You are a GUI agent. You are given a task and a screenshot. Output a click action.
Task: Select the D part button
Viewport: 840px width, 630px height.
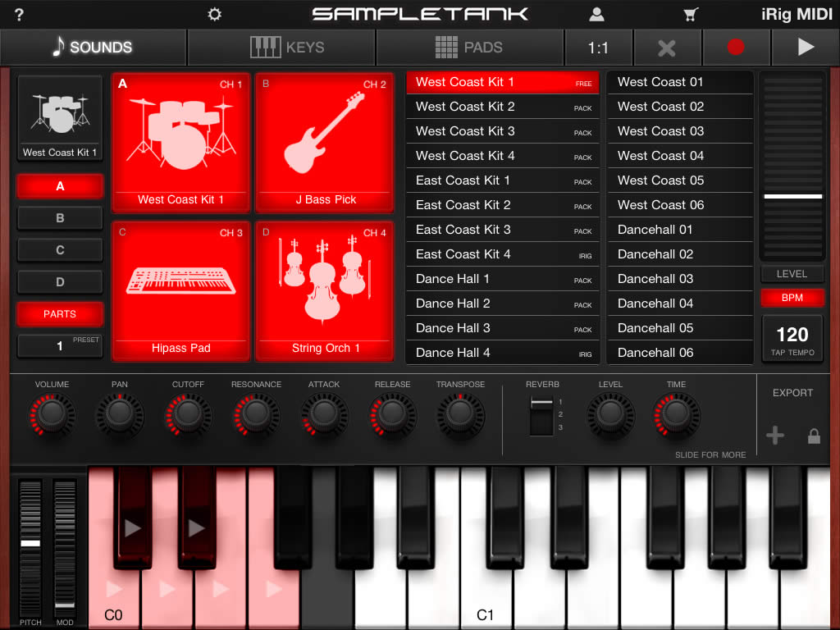60,282
